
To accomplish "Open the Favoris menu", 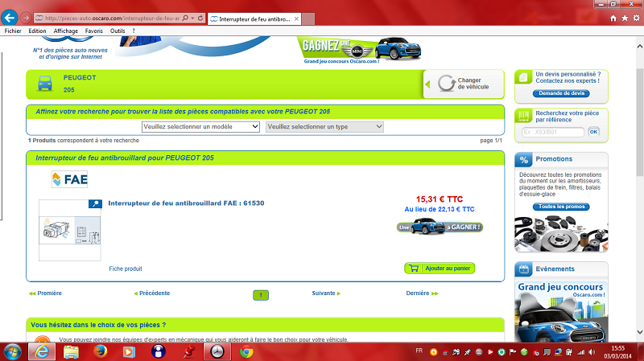I will (94, 31).
